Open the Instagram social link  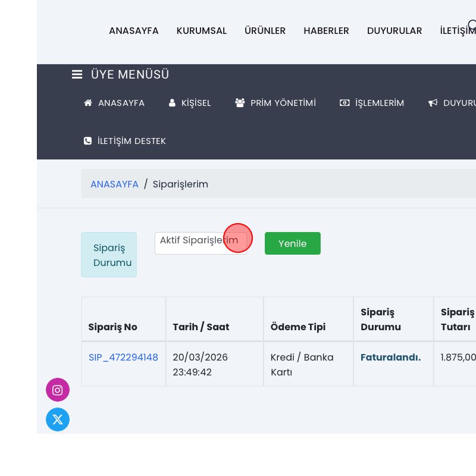point(58,390)
